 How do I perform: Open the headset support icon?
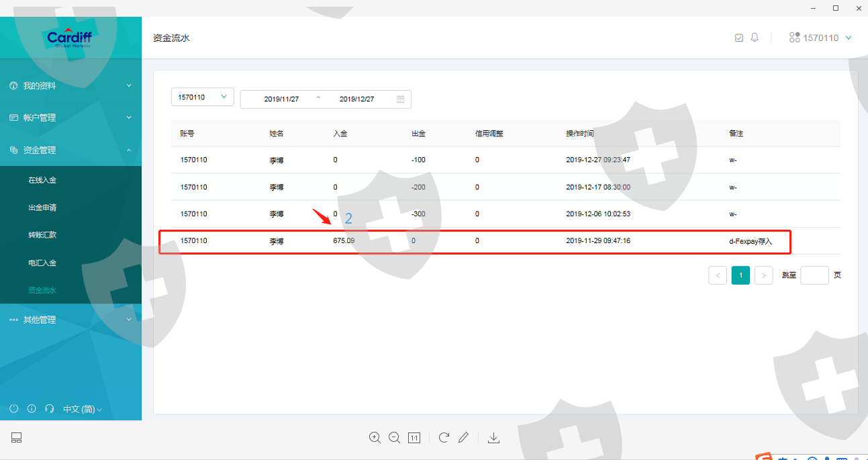point(49,408)
